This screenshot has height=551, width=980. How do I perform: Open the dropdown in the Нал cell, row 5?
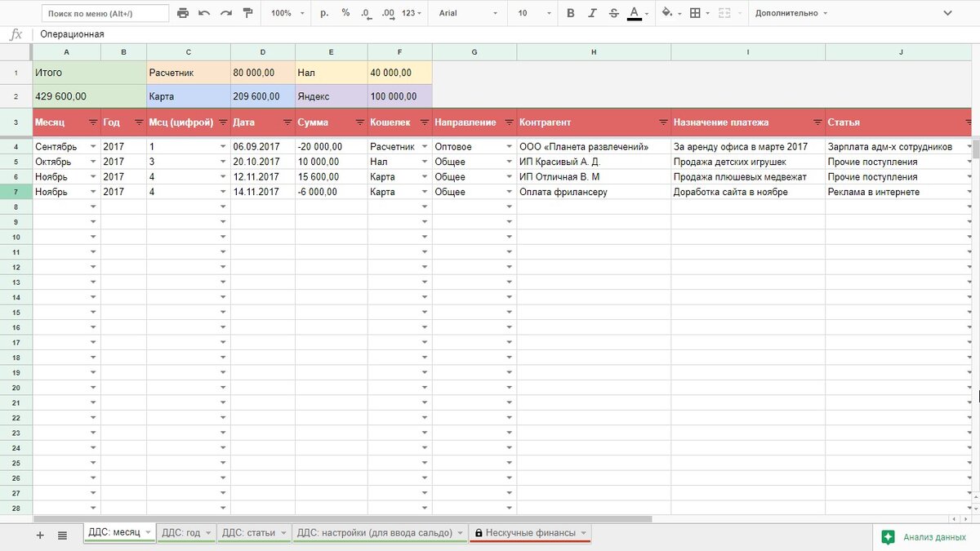[424, 162]
